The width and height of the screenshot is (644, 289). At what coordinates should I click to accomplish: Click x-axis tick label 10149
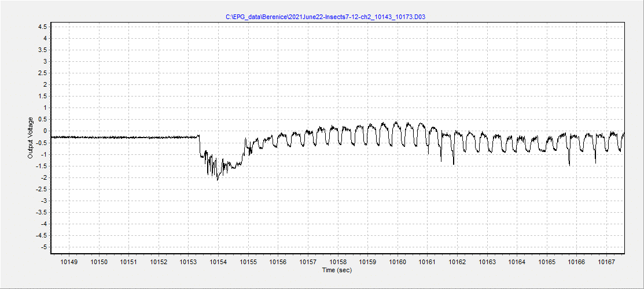point(69,262)
